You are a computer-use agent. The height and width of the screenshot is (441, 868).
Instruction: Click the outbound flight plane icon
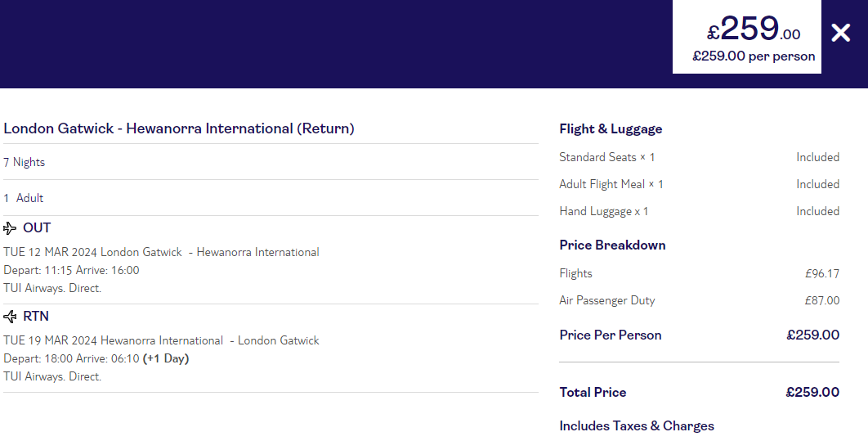point(10,228)
